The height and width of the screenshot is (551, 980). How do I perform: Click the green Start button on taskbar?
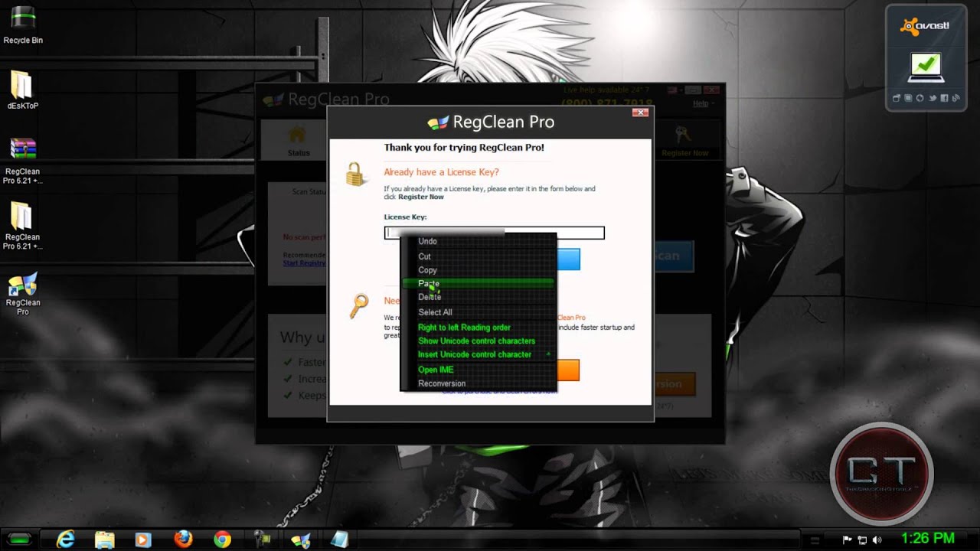coord(21,540)
